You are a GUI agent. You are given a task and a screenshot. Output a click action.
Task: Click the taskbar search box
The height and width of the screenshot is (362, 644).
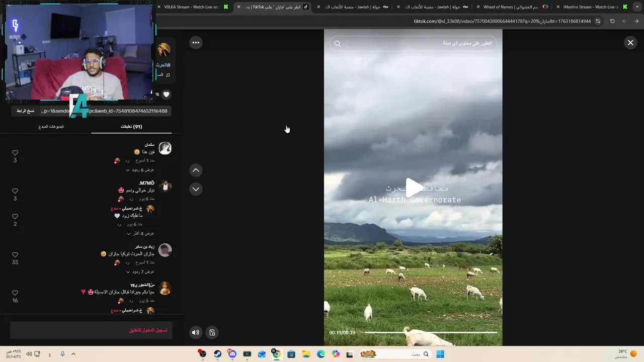click(395, 354)
